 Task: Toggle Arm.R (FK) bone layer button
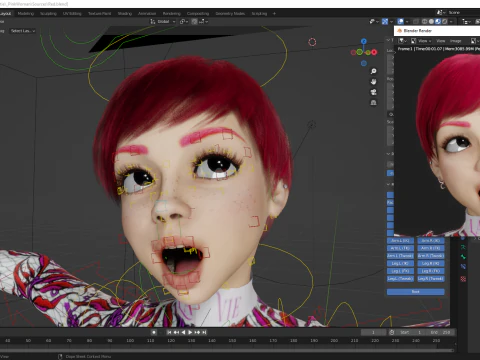pos(431,248)
